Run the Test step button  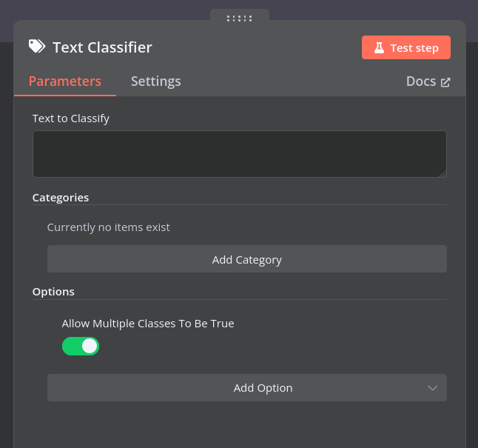point(406,47)
